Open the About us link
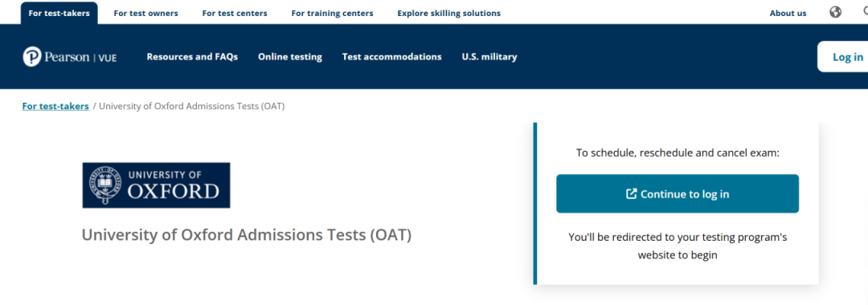This screenshot has height=305, width=868. (x=788, y=14)
